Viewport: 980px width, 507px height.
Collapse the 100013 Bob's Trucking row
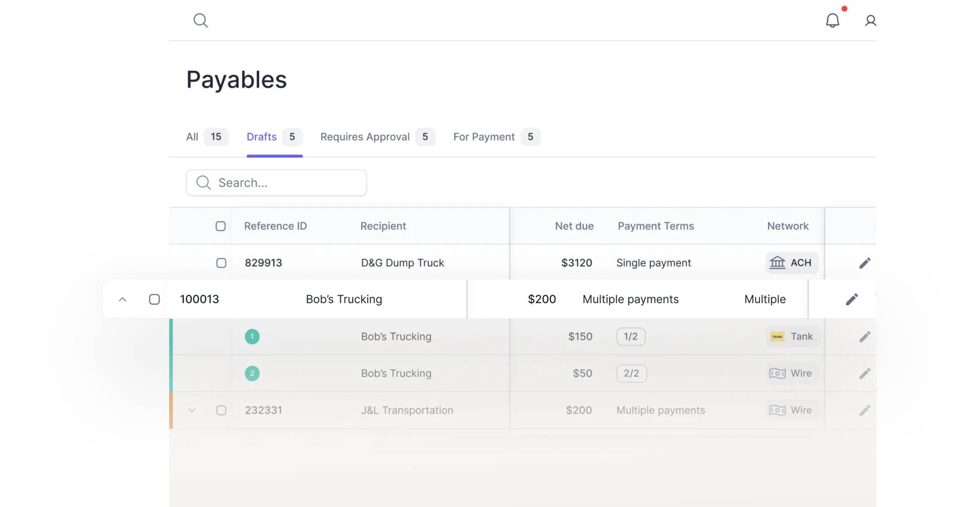click(122, 299)
